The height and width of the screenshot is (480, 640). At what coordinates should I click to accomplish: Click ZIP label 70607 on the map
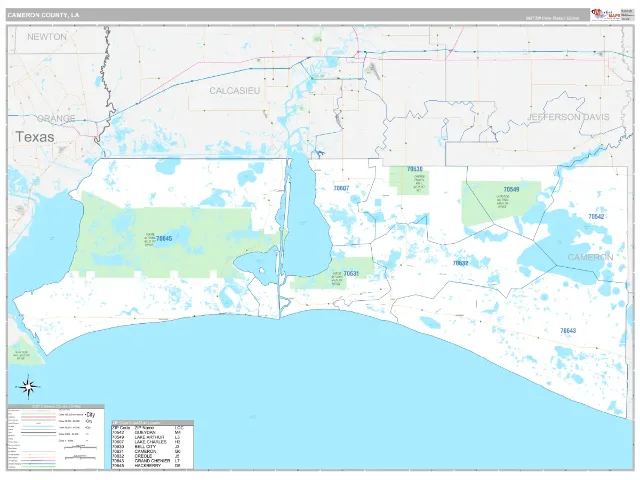pyautogui.click(x=341, y=188)
